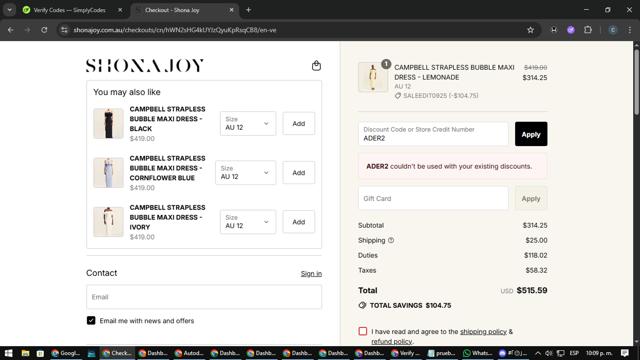The height and width of the screenshot is (360, 640).
Task: Click the volume icon in system tray
Action: click(x=549, y=353)
